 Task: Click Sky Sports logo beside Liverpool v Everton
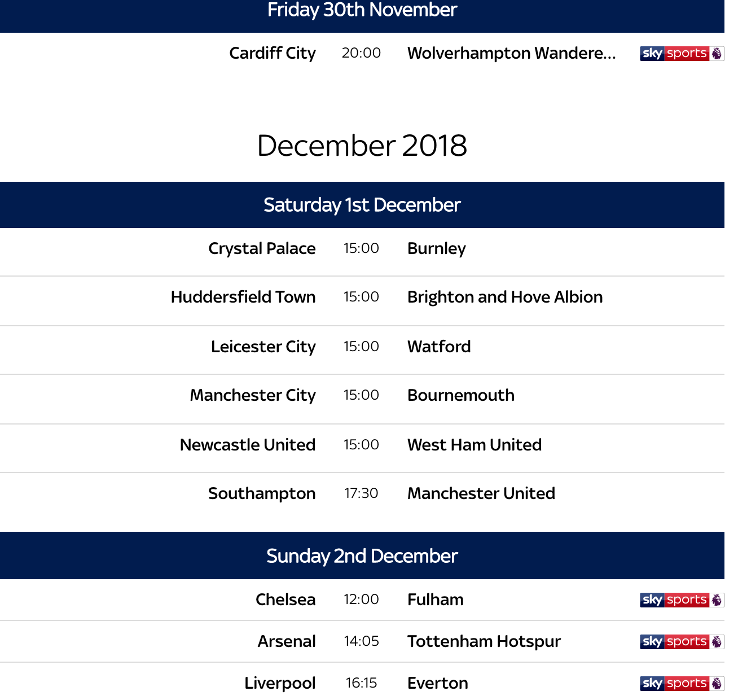coord(682,684)
